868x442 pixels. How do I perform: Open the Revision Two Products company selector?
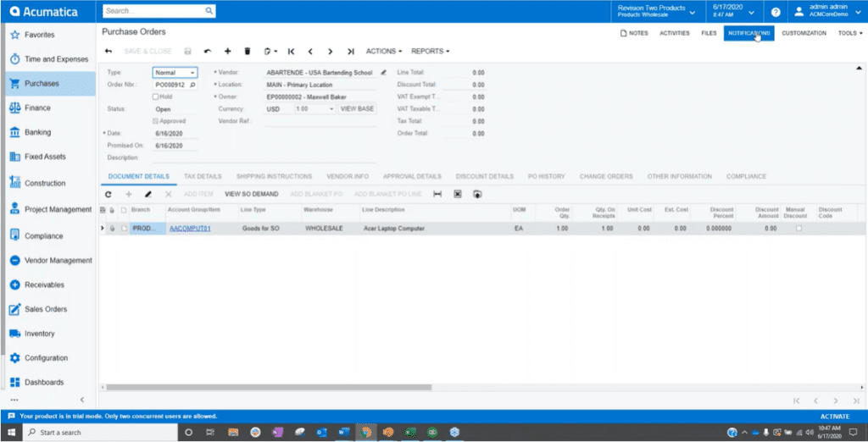coord(657,11)
